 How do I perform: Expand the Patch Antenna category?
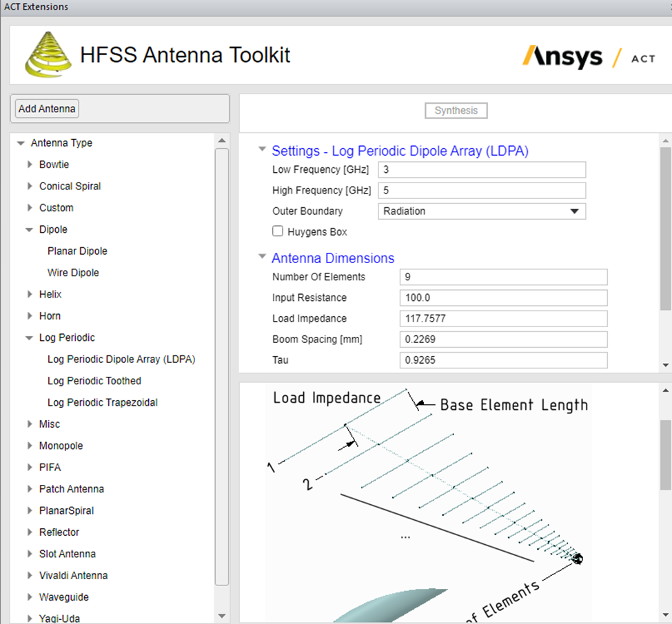point(29,488)
